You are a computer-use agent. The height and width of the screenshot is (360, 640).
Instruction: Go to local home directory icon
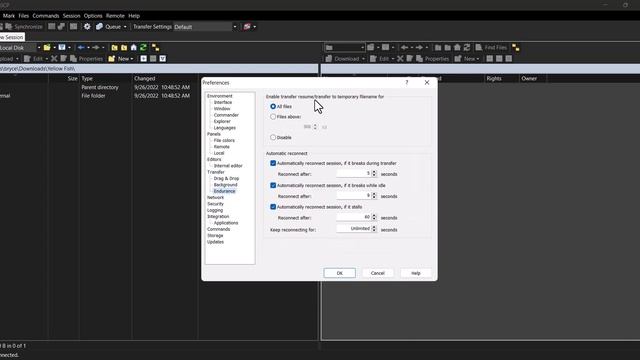tap(133, 48)
